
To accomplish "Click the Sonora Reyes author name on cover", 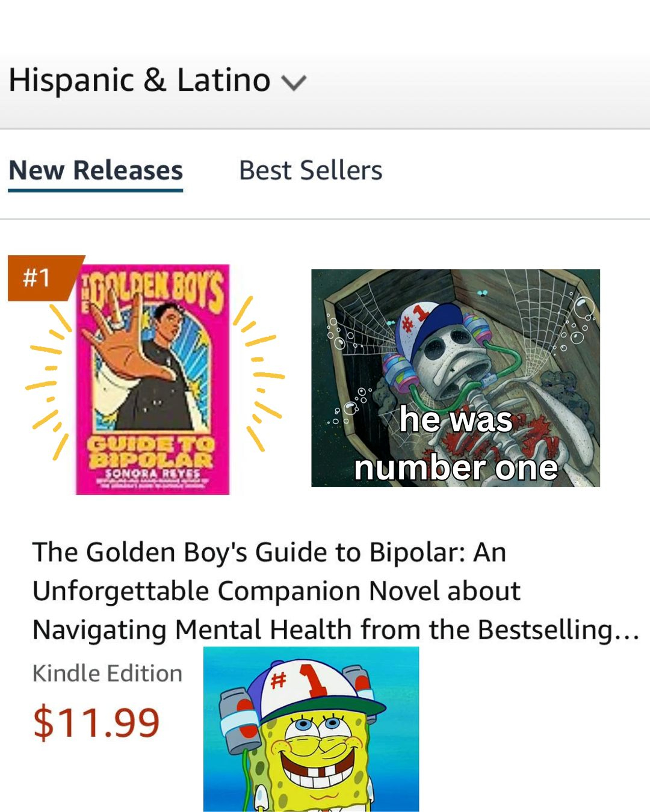I will click(x=152, y=473).
